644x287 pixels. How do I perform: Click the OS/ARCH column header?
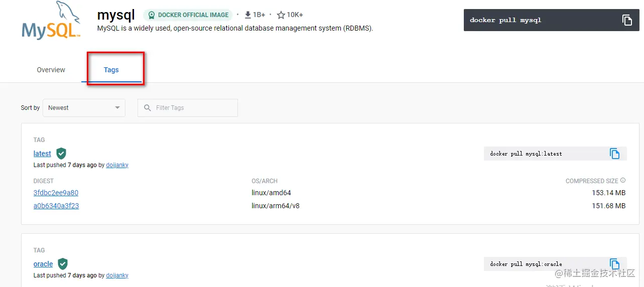point(265,181)
